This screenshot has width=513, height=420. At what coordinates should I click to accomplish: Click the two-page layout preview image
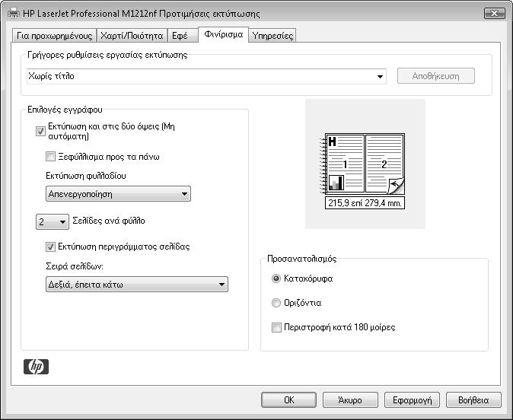click(x=362, y=163)
